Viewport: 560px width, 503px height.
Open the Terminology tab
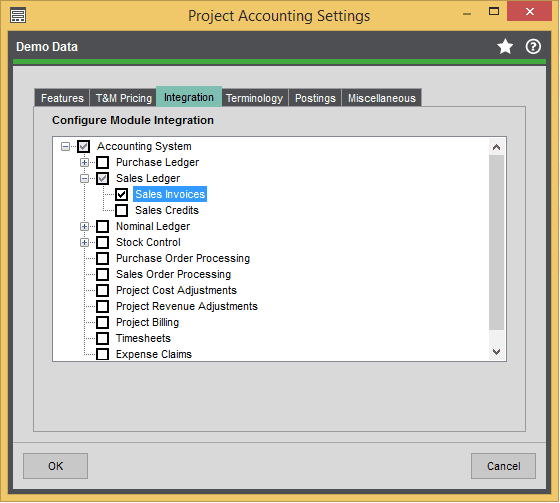click(255, 98)
